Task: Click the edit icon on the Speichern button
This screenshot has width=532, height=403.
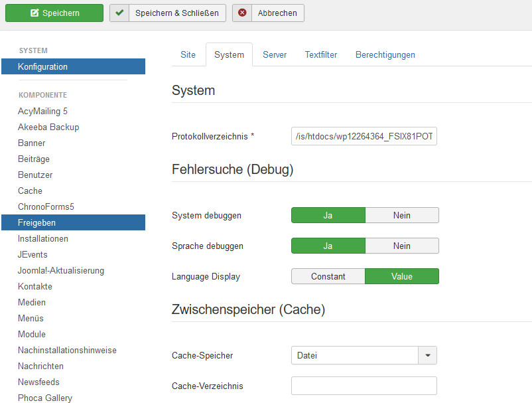Action: [x=34, y=13]
